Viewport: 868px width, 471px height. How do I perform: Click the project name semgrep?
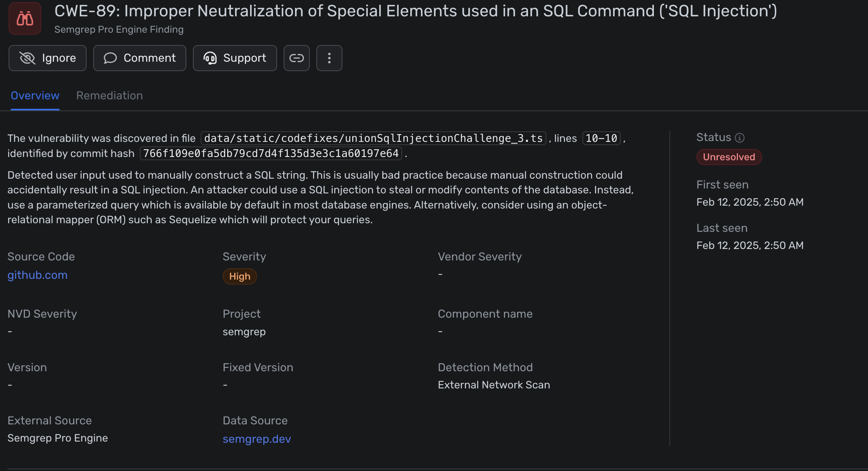[244, 332]
